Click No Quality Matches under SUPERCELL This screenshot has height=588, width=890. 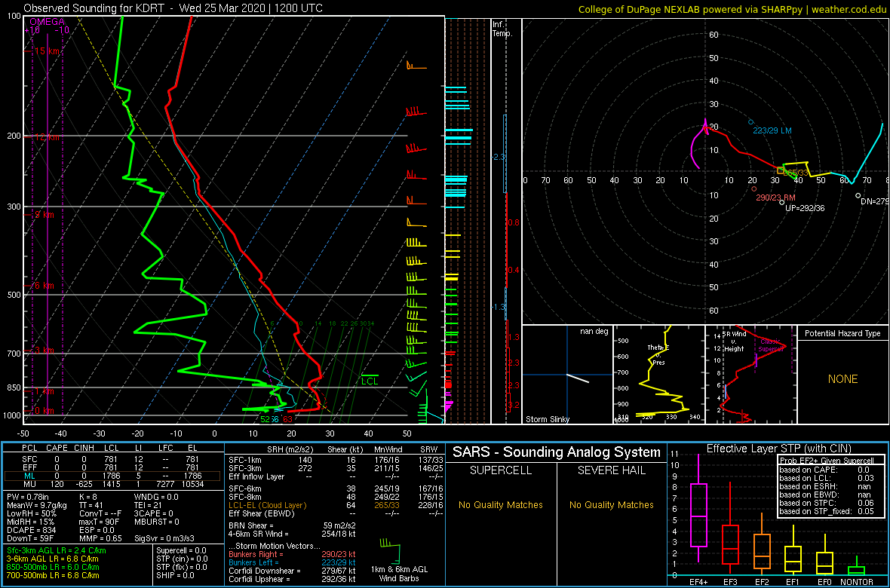(x=501, y=504)
